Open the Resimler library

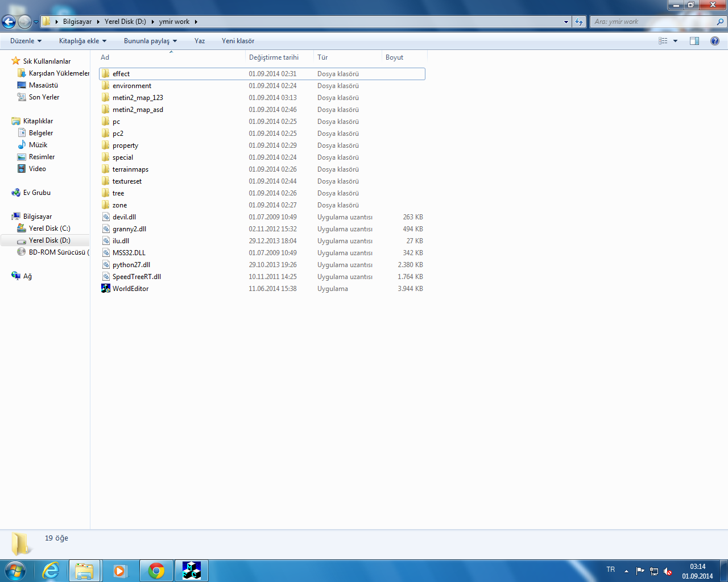click(36, 157)
